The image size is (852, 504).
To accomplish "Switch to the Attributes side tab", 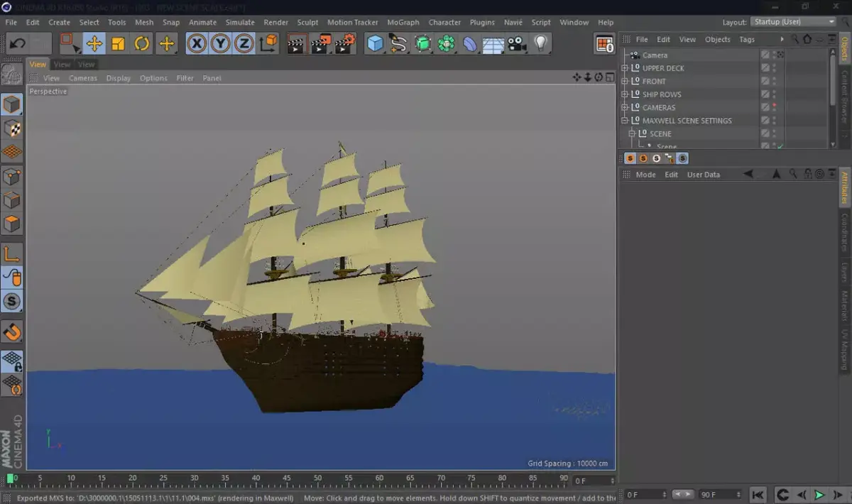I will click(x=845, y=188).
